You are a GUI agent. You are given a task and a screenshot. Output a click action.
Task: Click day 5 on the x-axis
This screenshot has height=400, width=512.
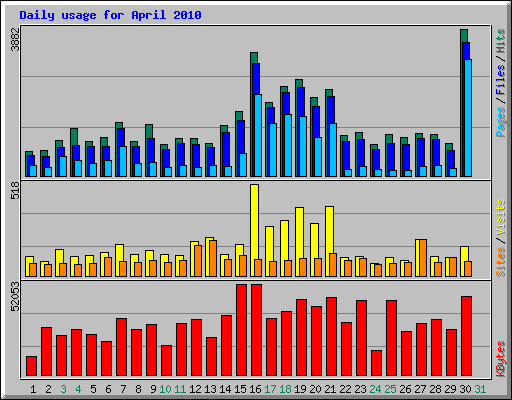[x=93, y=389]
